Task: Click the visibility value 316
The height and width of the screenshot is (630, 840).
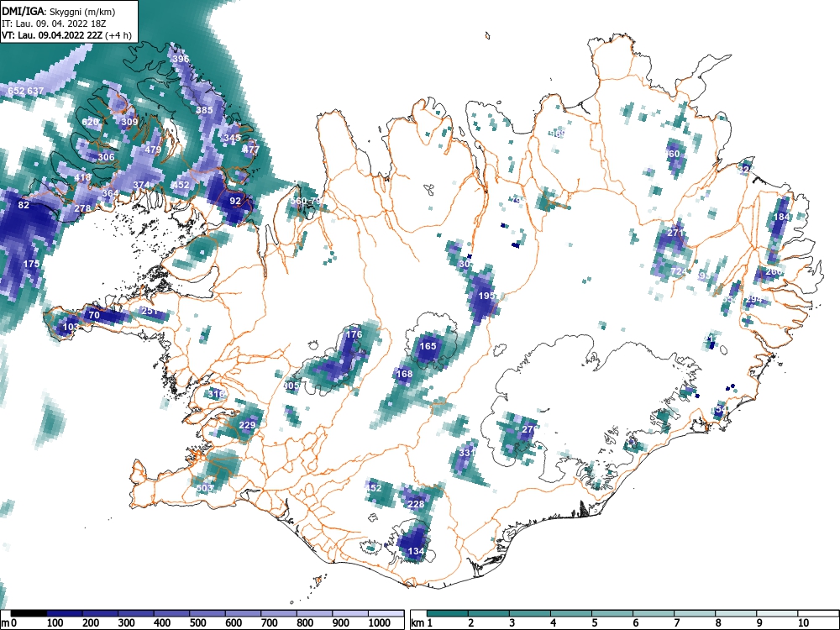Action: click(x=216, y=394)
